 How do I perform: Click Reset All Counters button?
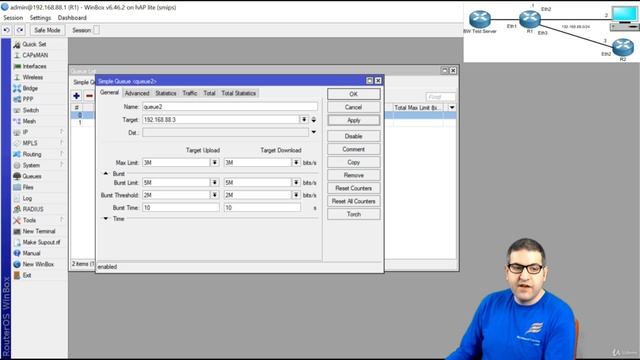tap(353, 201)
